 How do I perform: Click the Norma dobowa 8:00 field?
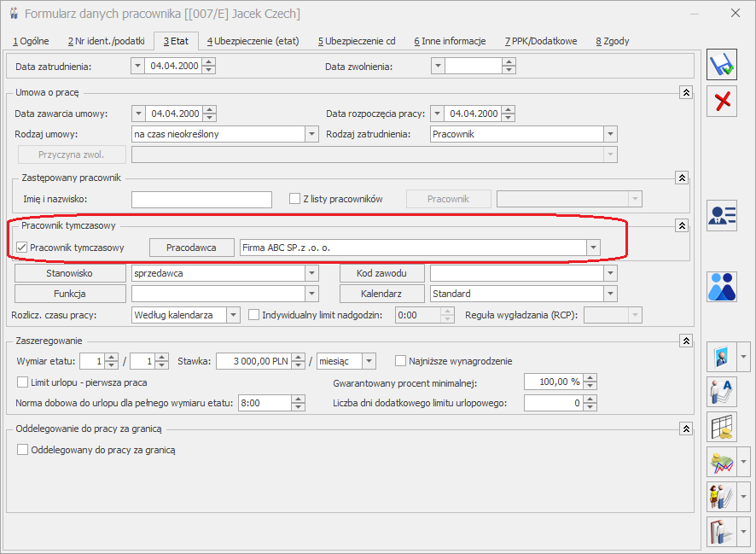pyautogui.click(x=265, y=403)
